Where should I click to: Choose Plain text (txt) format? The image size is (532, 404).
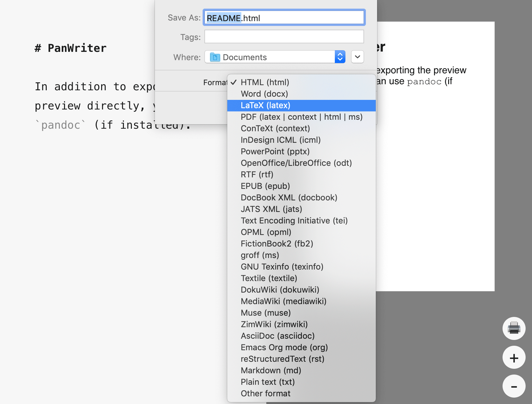(x=302, y=382)
